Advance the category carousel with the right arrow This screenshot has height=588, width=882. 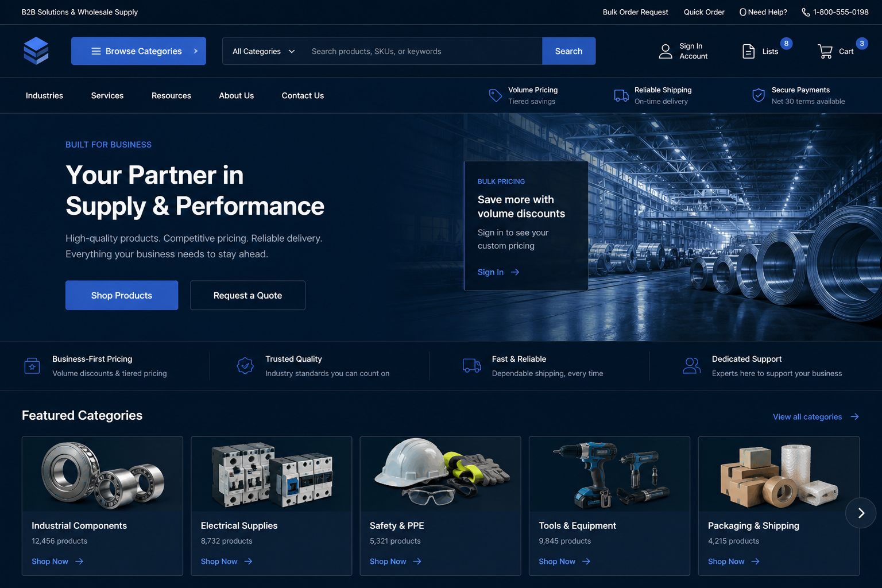click(x=860, y=513)
